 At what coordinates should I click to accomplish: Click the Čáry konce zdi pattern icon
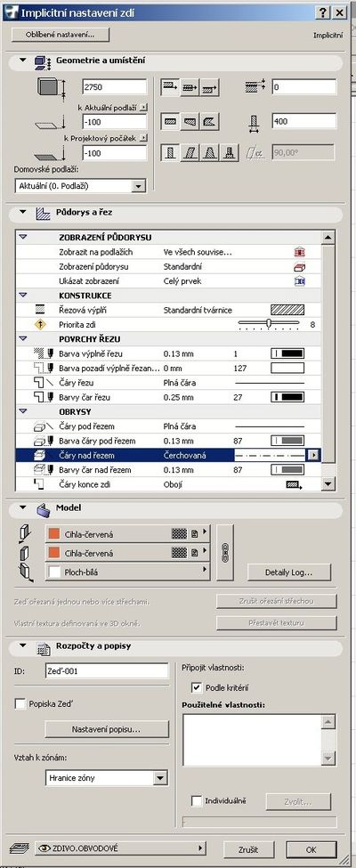click(x=293, y=484)
